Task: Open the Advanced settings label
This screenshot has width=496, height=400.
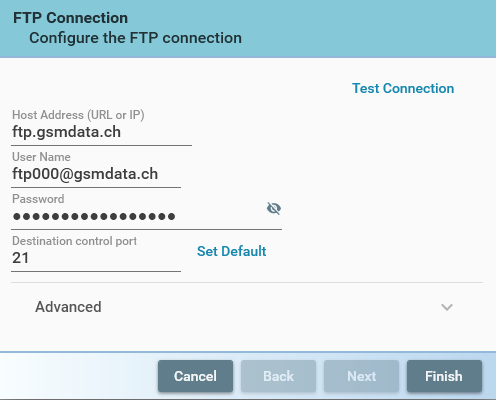Action: coord(68,307)
